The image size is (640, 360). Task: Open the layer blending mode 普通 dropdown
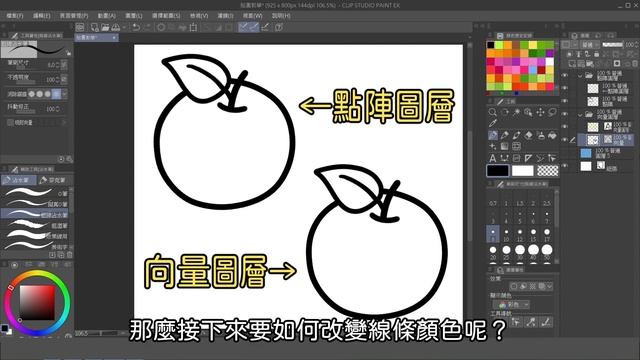pos(590,44)
